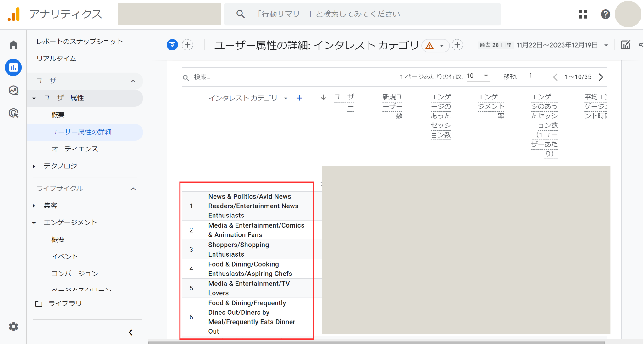Click the Google Analytics logo

tap(14, 14)
